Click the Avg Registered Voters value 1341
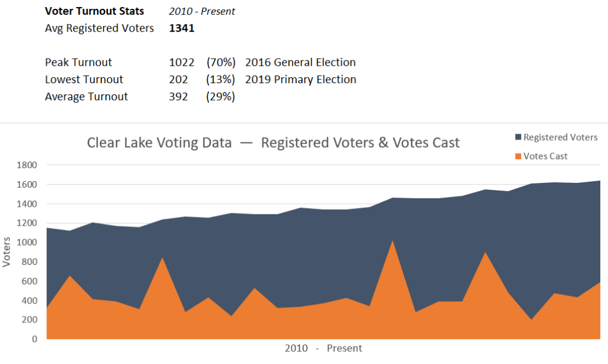This screenshot has height=364, width=608. 182,29
